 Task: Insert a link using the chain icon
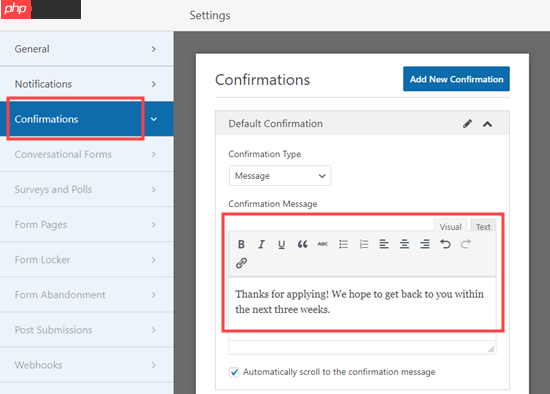241,263
